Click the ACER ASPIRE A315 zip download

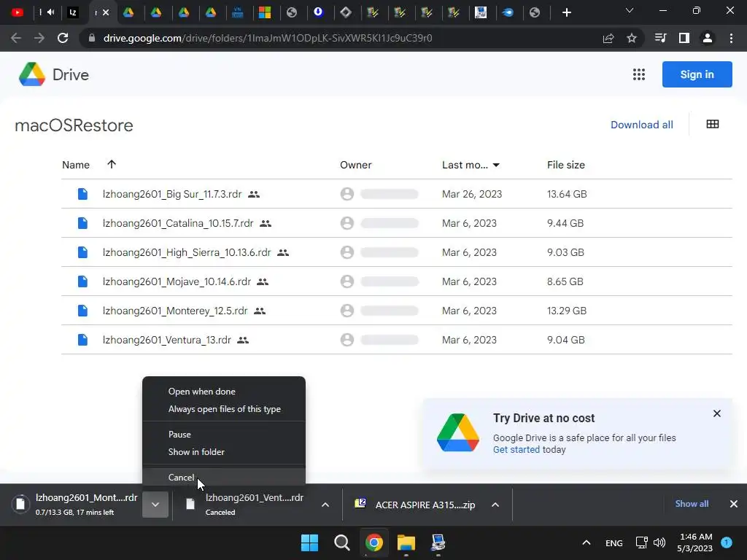click(416, 505)
